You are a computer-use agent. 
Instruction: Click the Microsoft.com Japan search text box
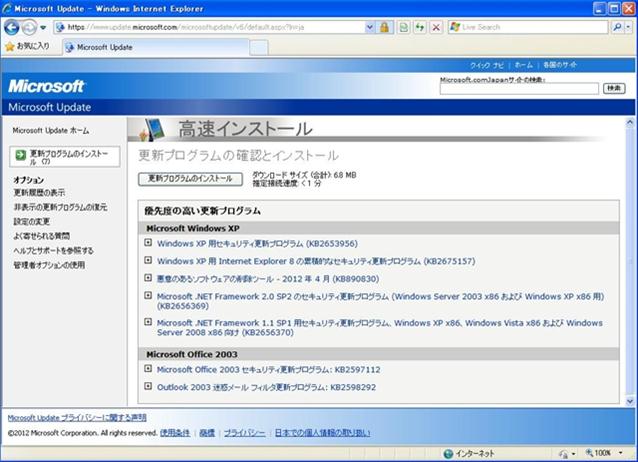click(519, 88)
